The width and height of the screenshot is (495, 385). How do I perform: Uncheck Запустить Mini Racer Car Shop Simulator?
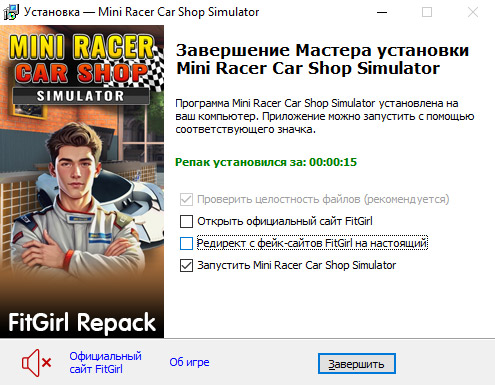(x=186, y=266)
